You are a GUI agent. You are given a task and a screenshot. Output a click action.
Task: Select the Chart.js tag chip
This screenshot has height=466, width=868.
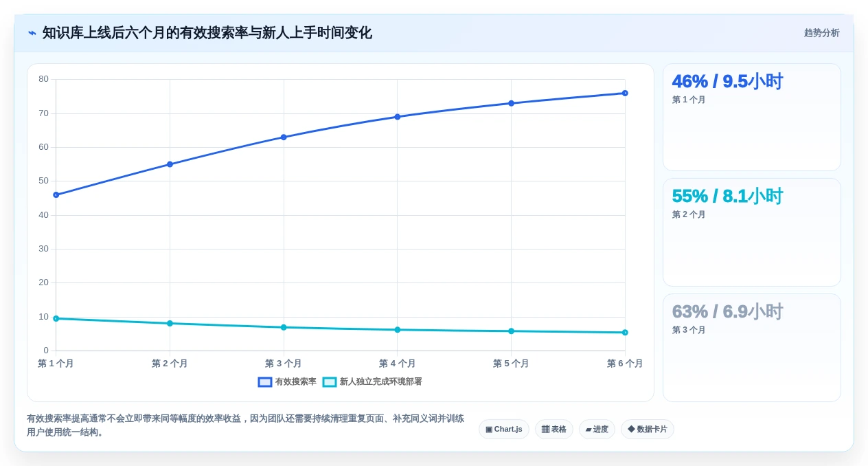(x=504, y=430)
